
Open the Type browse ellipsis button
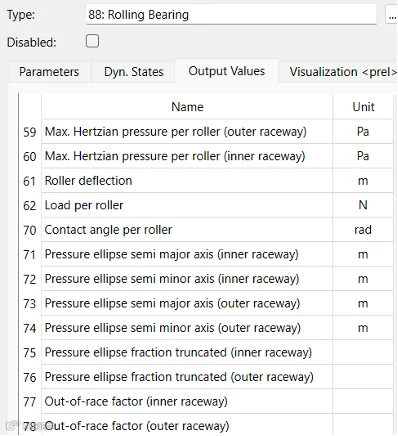click(x=392, y=15)
